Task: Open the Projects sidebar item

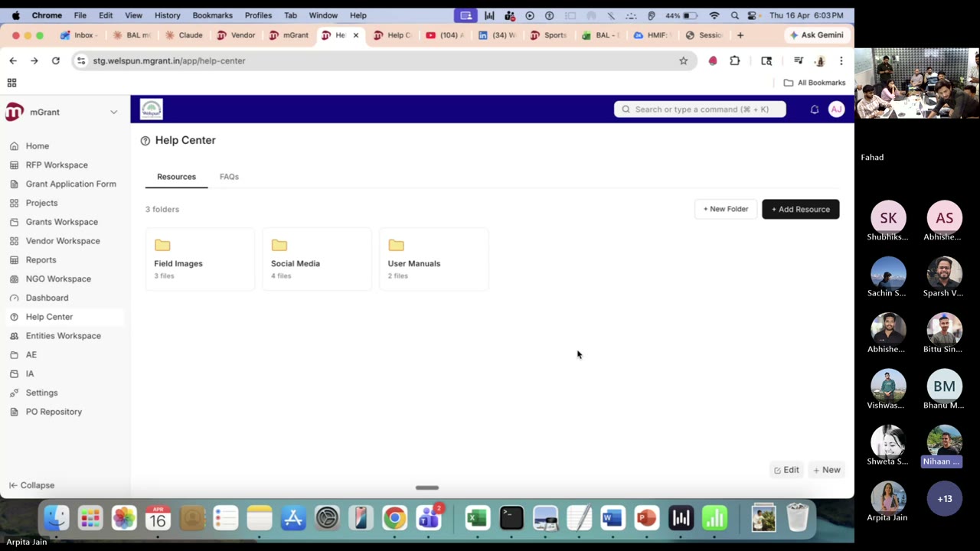Action: pos(41,203)
